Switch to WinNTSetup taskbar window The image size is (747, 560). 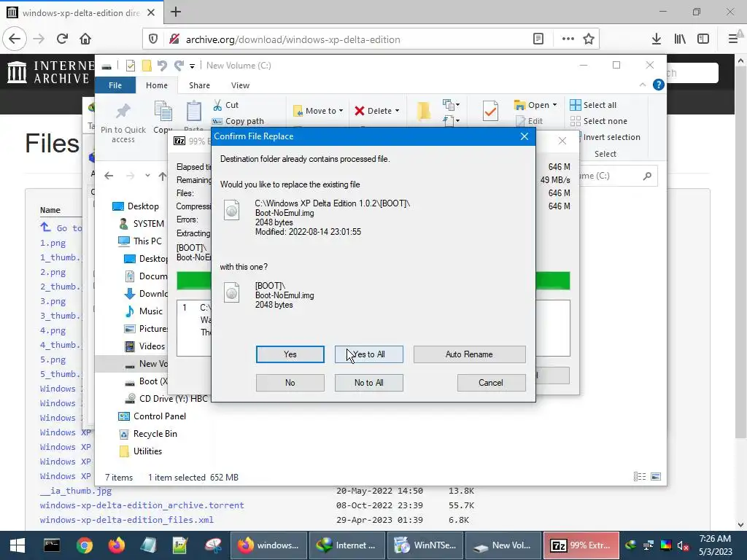pyautogui.click(x=425, y=545)
